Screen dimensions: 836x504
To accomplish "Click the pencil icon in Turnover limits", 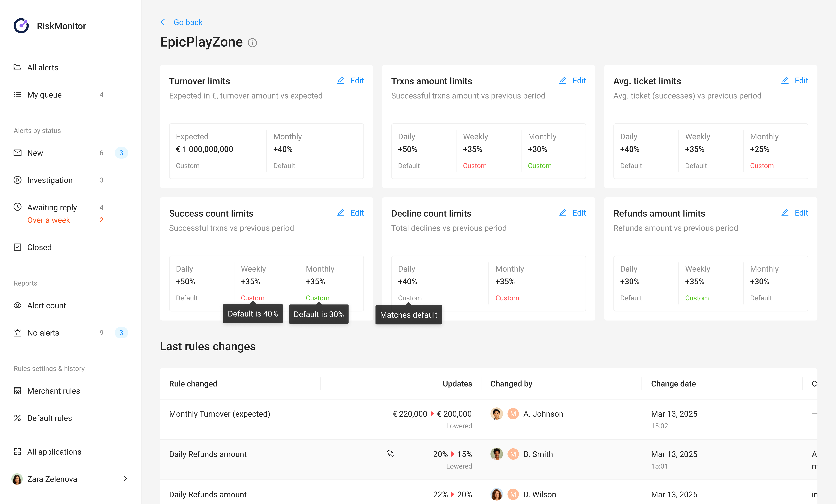I will click(x=341, y=80).
